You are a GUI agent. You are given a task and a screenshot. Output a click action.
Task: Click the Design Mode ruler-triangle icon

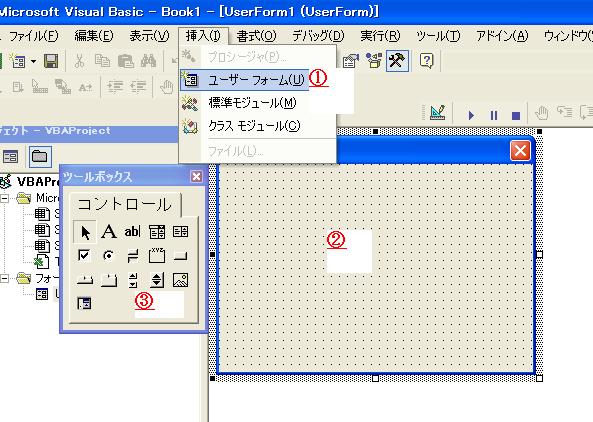438,113
